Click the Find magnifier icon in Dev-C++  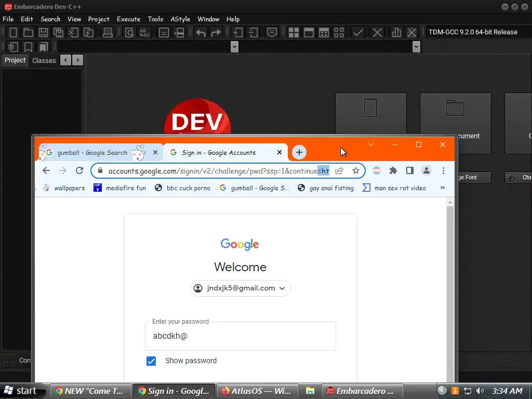[x=129, y=33]
